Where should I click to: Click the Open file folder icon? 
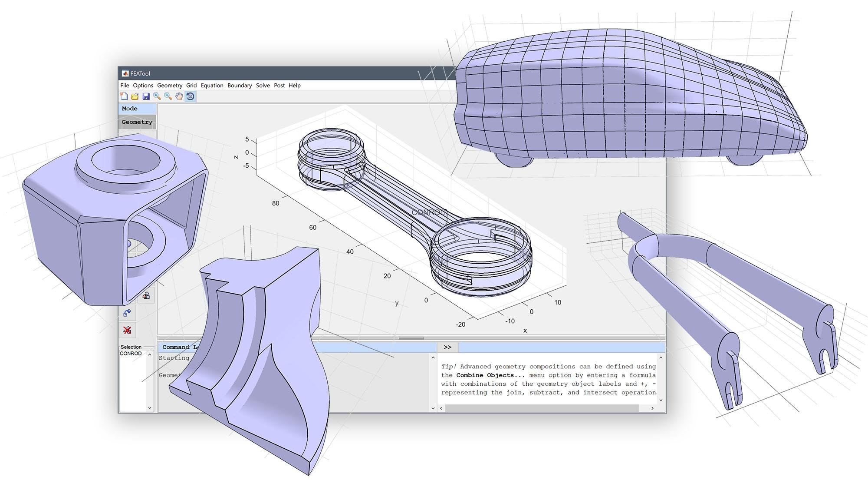pos(135,96)
